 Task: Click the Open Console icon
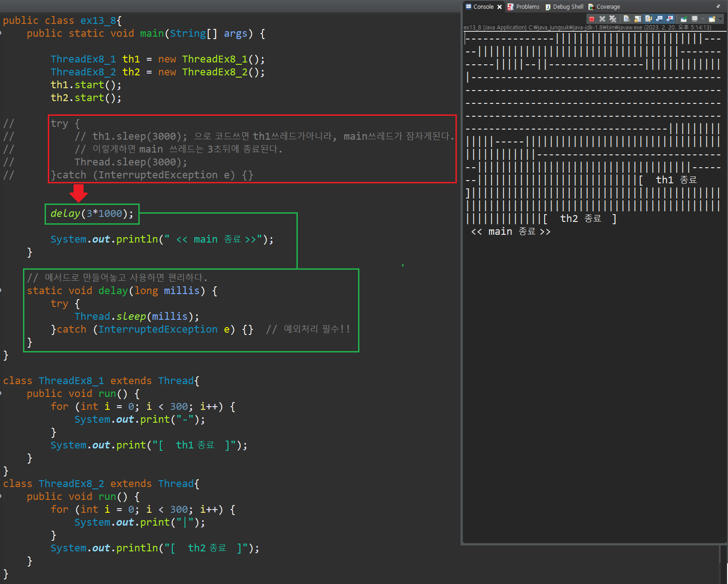click(x=712, y=19)
